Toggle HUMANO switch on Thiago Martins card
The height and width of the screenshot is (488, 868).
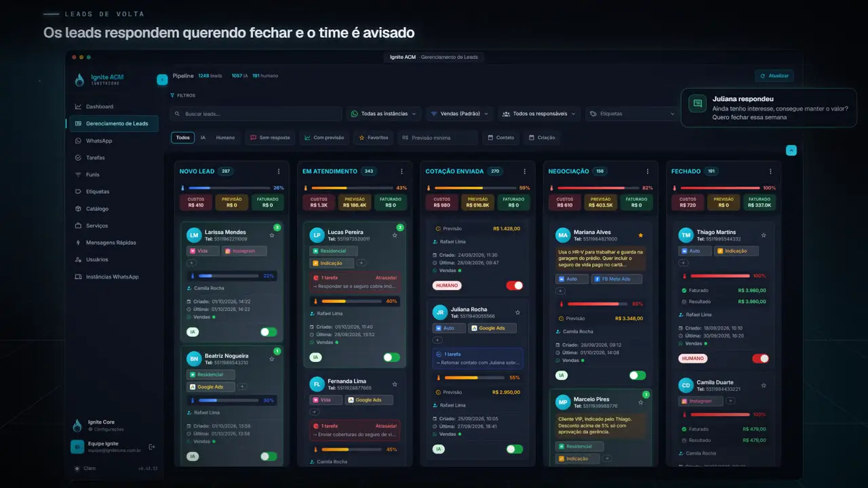761,359
